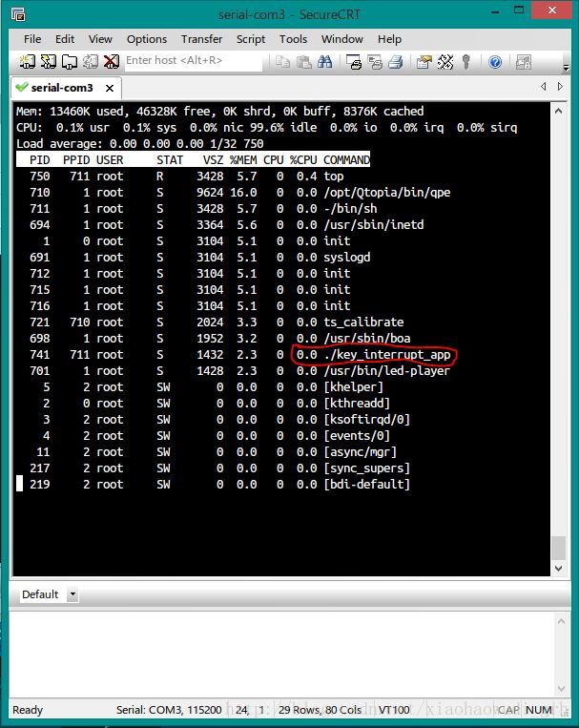The height and width of the screenshot is (728, 579).
Task: Click the Reconnect toolbar icon
Action: 90,61
